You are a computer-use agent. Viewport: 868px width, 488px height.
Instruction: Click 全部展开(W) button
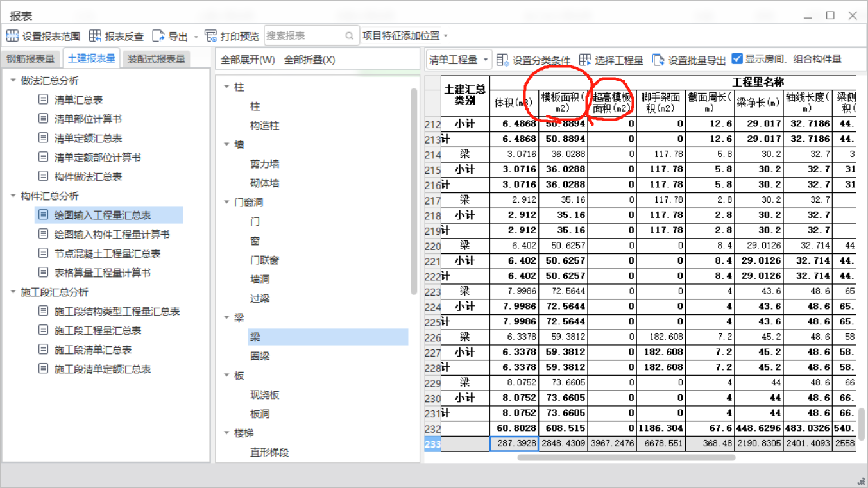tap(248, 60)
